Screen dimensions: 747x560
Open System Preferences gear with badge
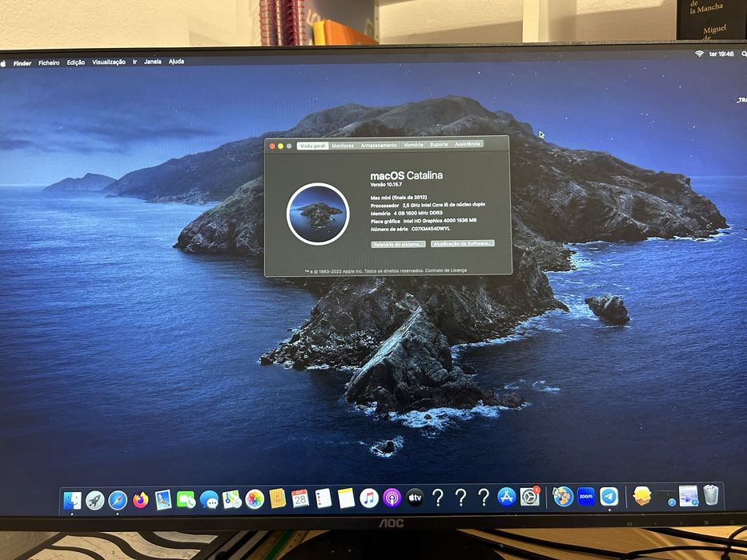(529, 497)
